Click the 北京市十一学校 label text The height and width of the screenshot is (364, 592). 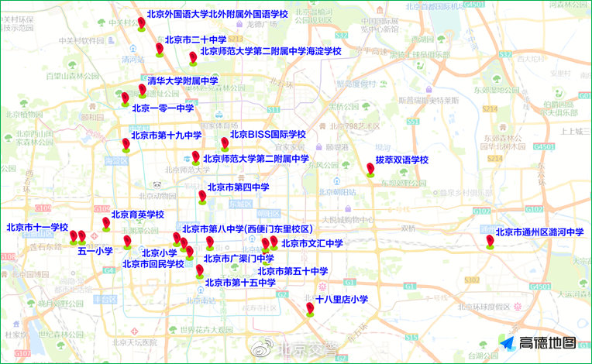[37, 227]
